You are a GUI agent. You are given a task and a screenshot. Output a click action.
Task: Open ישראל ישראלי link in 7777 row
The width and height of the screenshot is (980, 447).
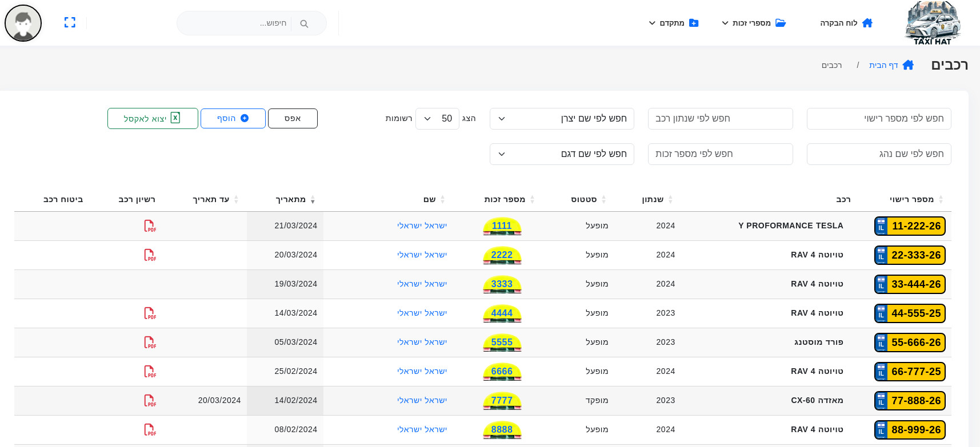click(422, 401)
